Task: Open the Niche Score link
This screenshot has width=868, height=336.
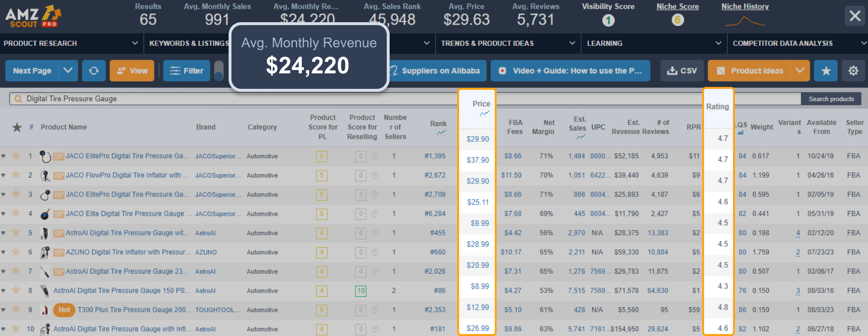Action: [678, 7]
